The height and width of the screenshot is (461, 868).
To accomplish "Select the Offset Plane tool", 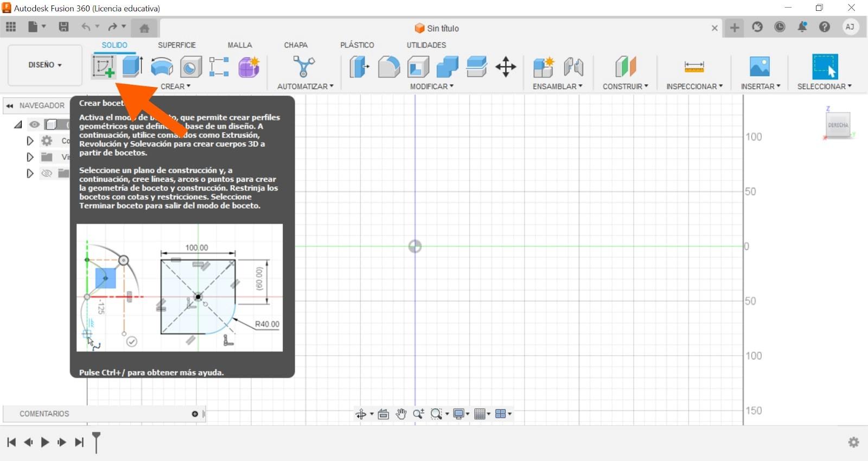I will tap(626, 67).
